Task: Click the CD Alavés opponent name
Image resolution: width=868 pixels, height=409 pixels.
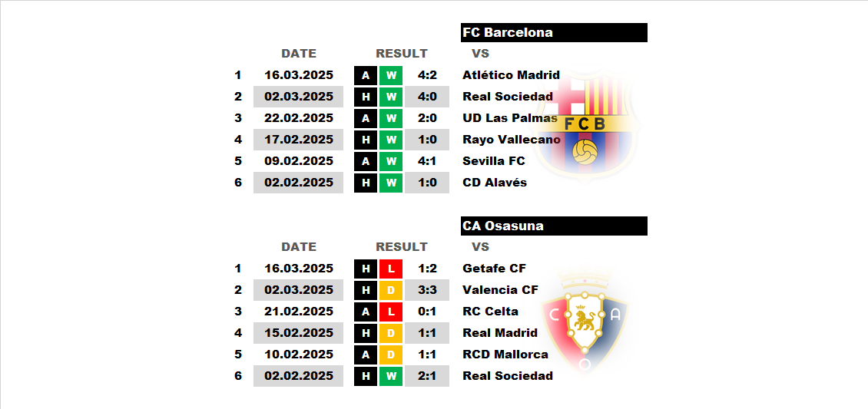Action: [495, 183]
